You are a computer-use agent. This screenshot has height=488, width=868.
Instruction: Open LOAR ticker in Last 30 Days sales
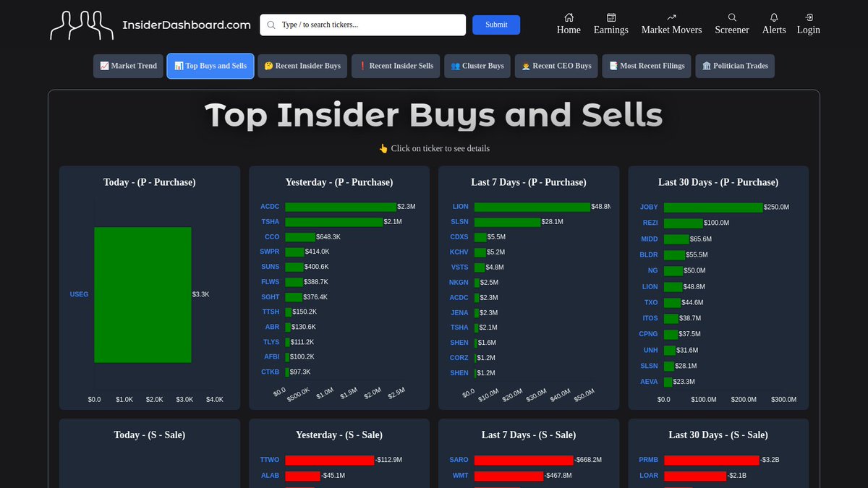click(649, 476)
